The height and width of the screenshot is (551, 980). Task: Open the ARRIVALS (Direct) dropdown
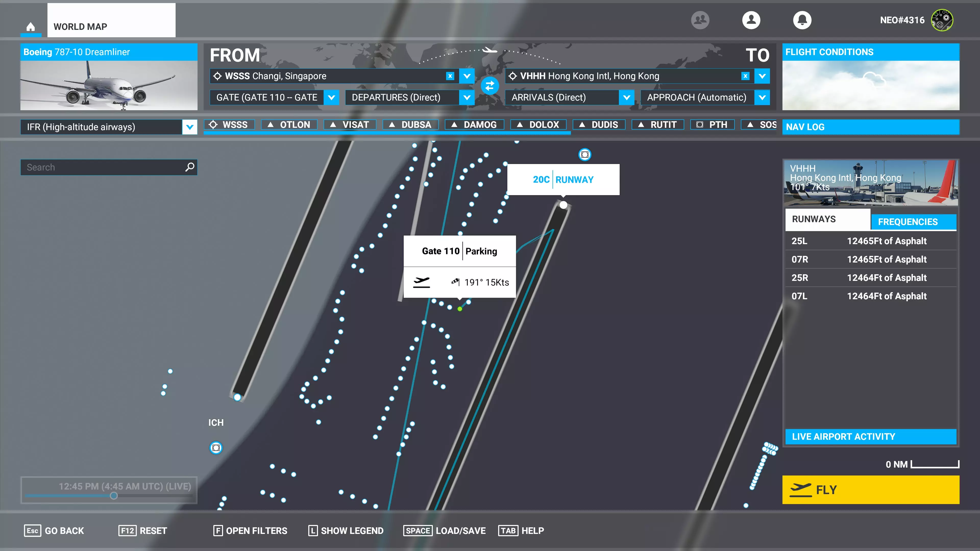(x=627, y=97)
